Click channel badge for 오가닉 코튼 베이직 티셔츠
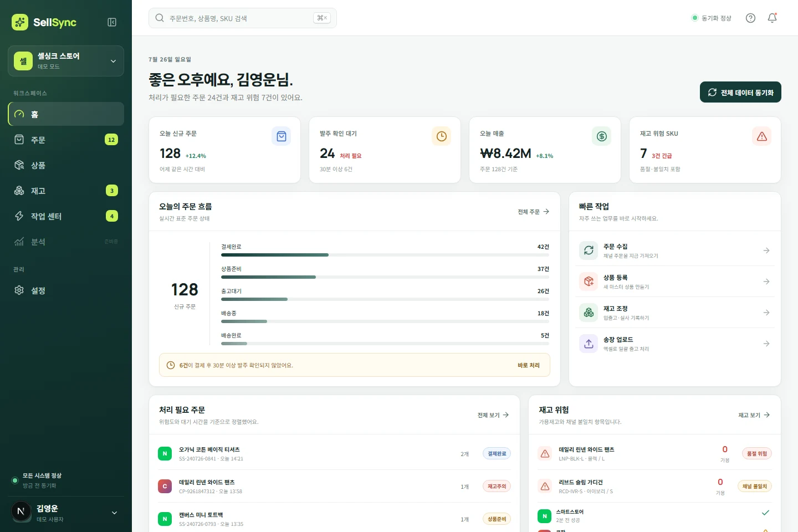This screenshot has width=798, height=532. (x=165, y=454)
